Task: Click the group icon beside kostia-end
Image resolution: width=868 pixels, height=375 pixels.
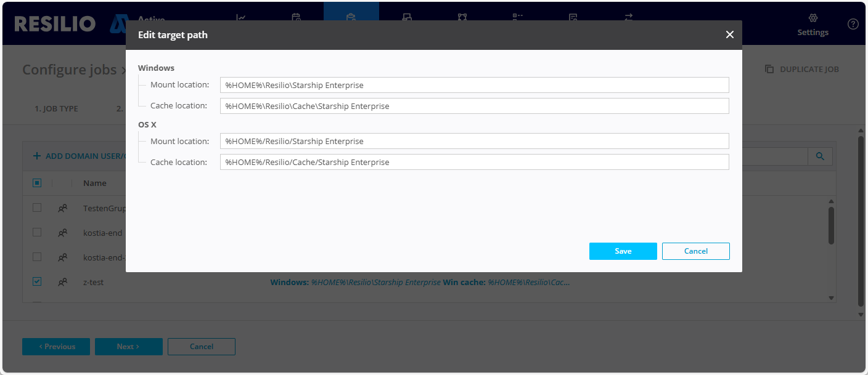Action: (62, 233)
